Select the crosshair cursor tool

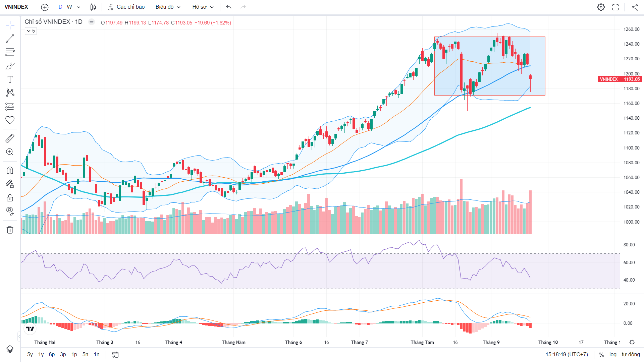10,25
